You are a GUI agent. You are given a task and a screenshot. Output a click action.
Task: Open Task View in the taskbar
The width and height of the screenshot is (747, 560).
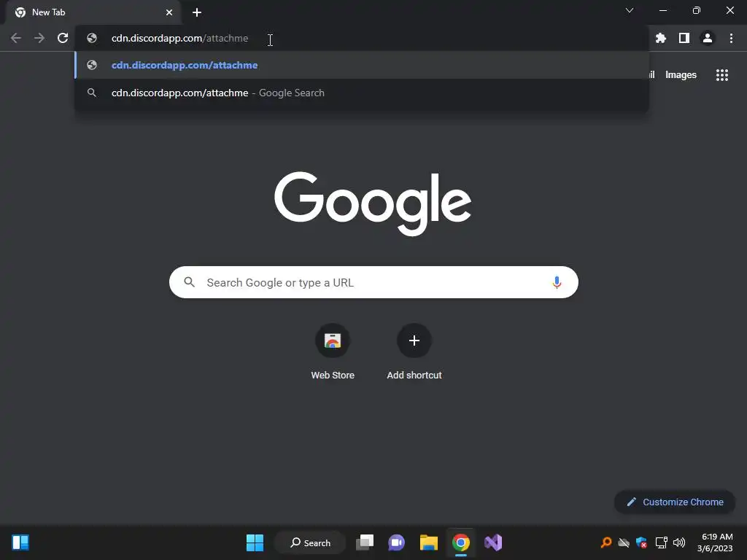pyautogui.click(x=365, y=542)
